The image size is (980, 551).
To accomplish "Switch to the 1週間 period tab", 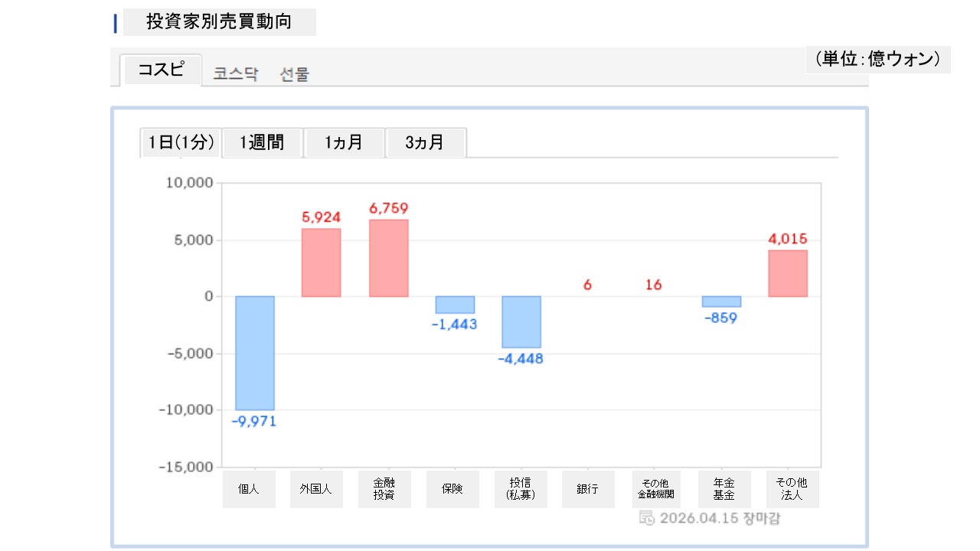I will (262, 142).
